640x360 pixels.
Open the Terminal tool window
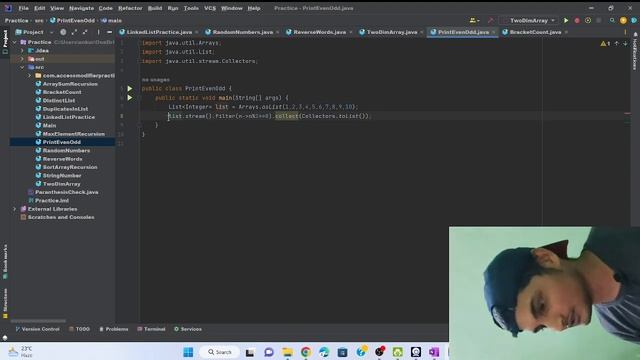(151, 329)
